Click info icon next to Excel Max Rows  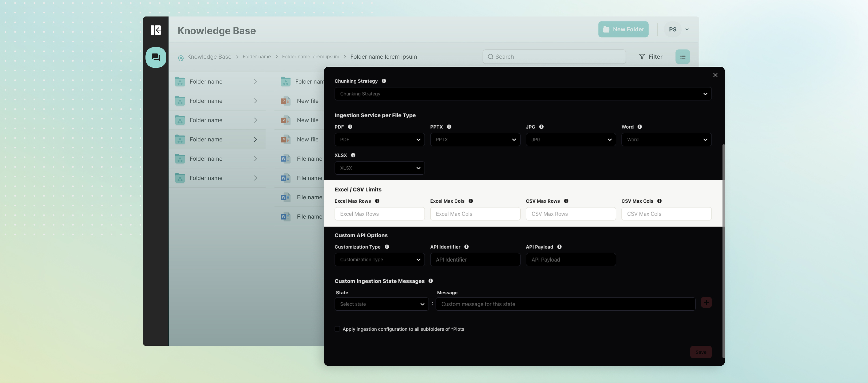pos(377,201)
